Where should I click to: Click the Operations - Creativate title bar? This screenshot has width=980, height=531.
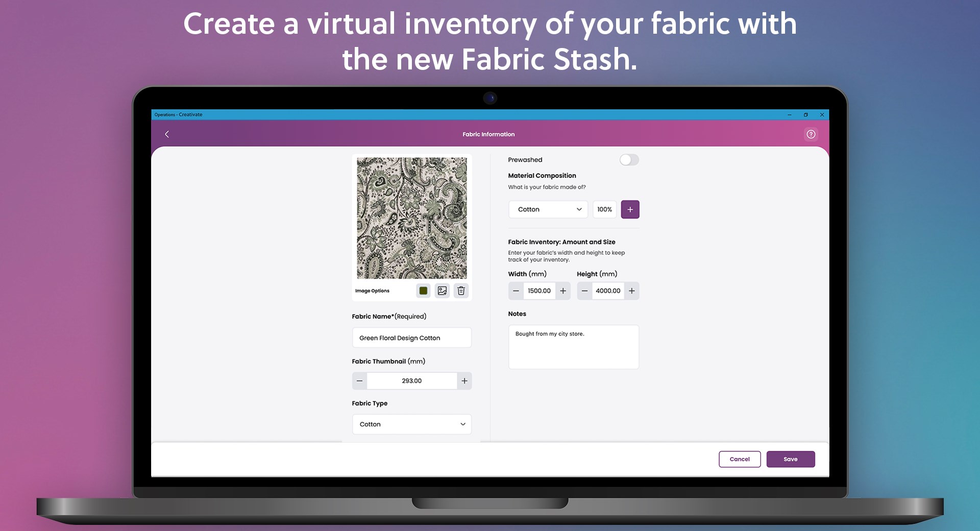178,115
